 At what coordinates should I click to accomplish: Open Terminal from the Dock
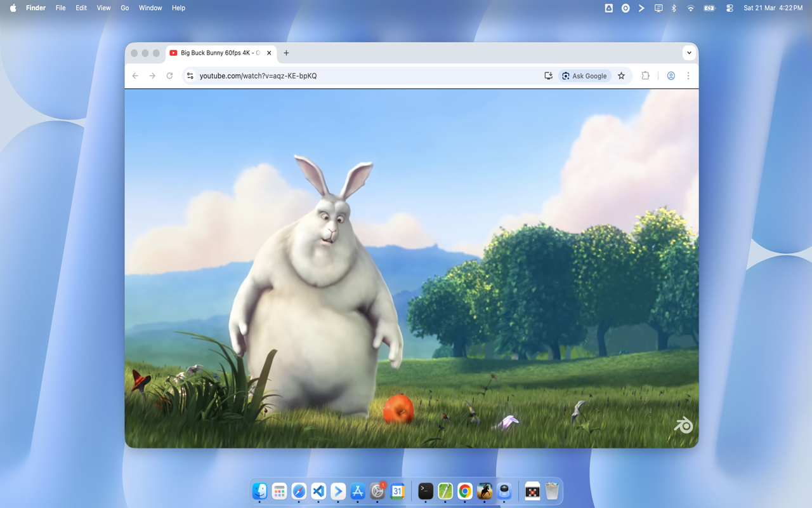(x=426, y=491)
